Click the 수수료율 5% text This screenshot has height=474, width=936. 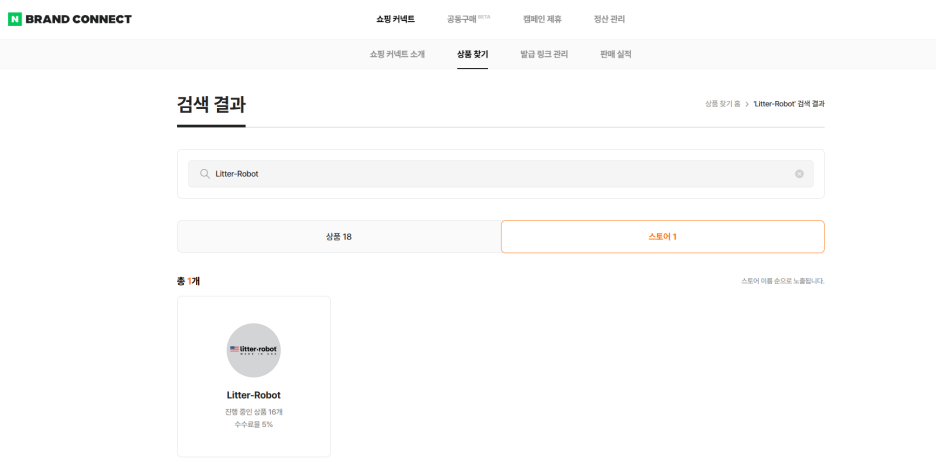tap(254, 424)
